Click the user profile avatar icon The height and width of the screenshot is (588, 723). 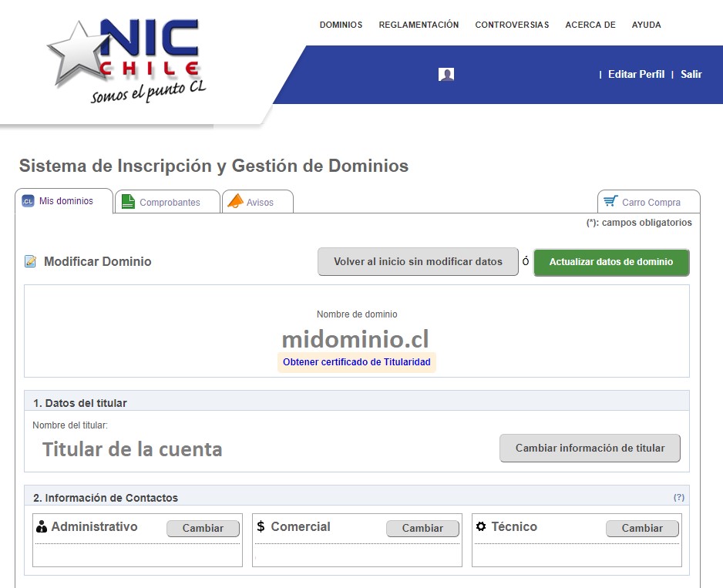446,74
